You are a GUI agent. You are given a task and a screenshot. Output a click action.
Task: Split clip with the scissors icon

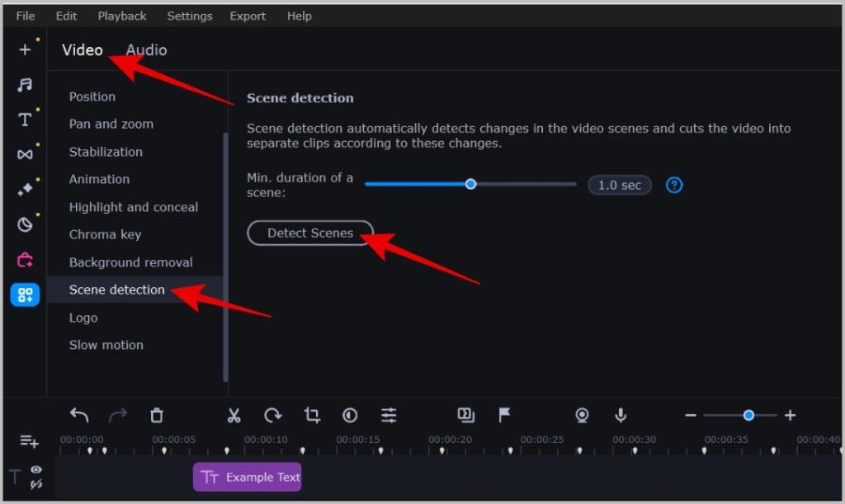(234, 415)
